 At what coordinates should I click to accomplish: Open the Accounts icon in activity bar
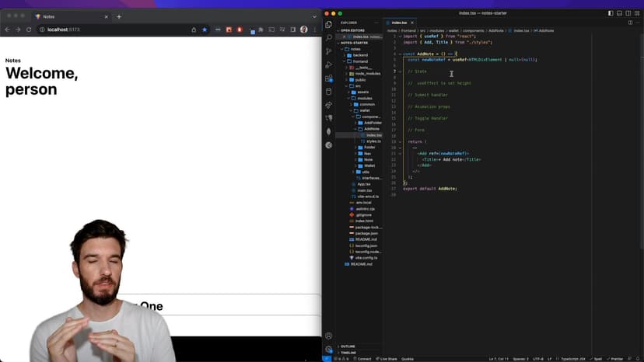click(329, 336)
